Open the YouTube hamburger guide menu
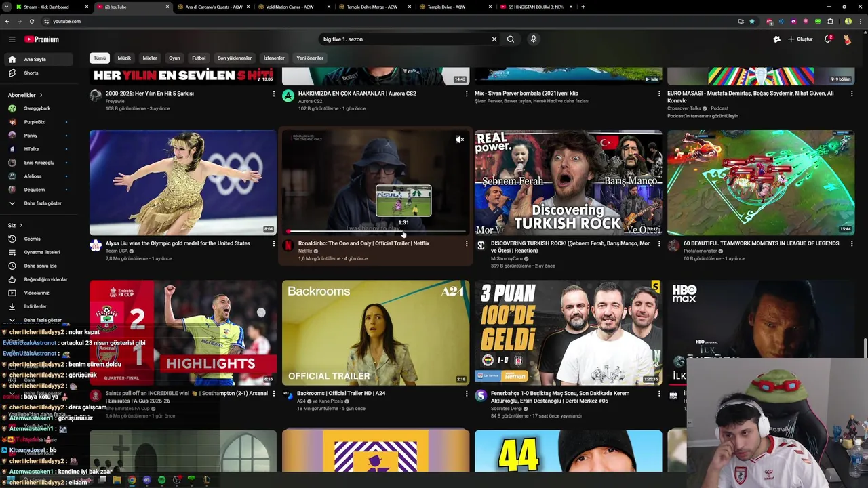This screenshot has width=868, height=488. (12, 39)
